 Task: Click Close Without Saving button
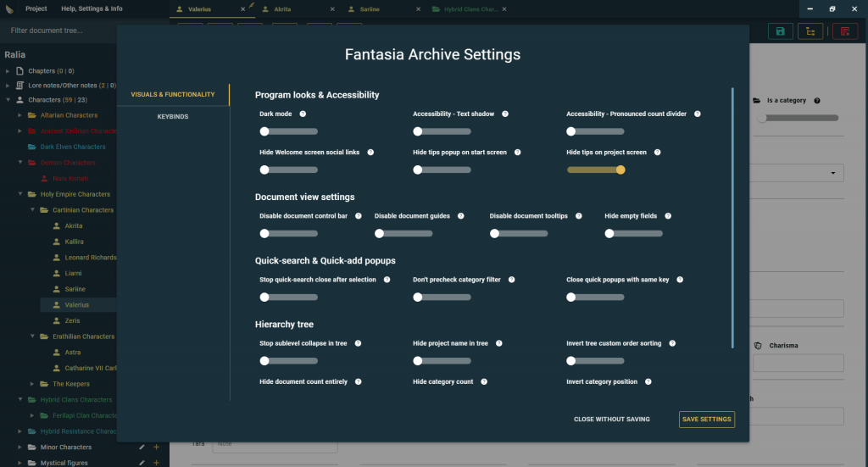click(x=612, y=420)
